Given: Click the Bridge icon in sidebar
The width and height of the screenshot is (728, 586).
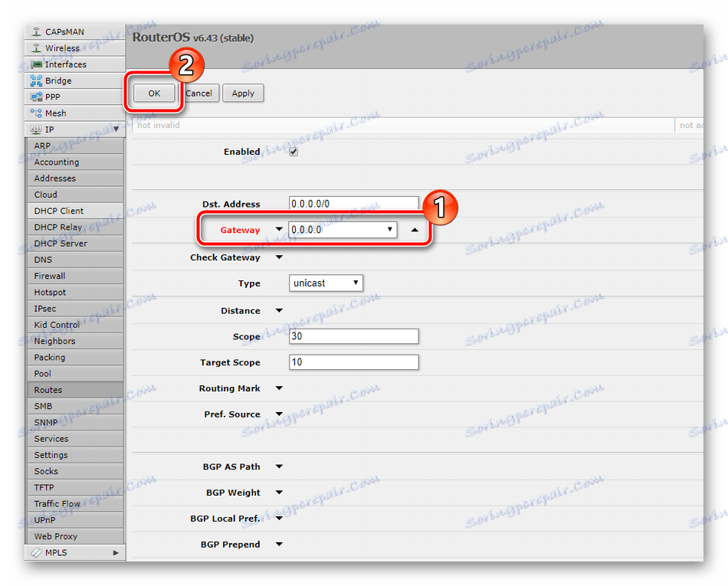Looking at the screenshot, I should point(36,80).
